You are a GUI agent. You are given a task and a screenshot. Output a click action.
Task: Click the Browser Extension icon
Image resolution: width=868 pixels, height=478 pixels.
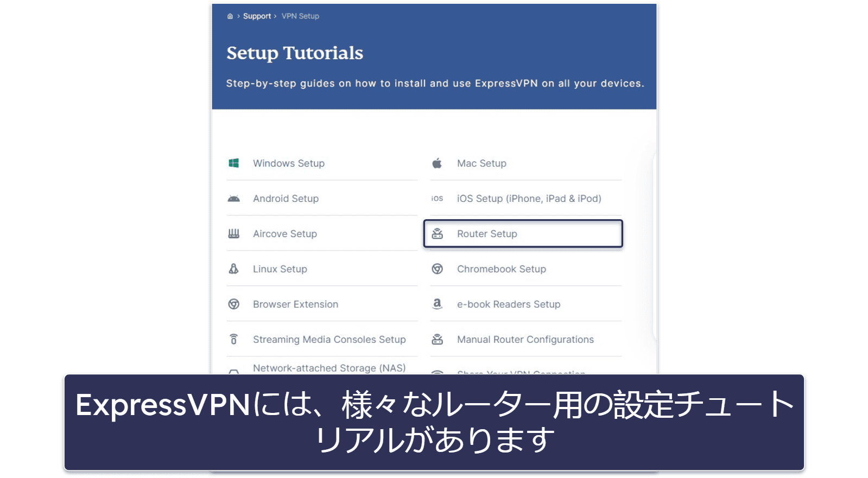(234, 304)
